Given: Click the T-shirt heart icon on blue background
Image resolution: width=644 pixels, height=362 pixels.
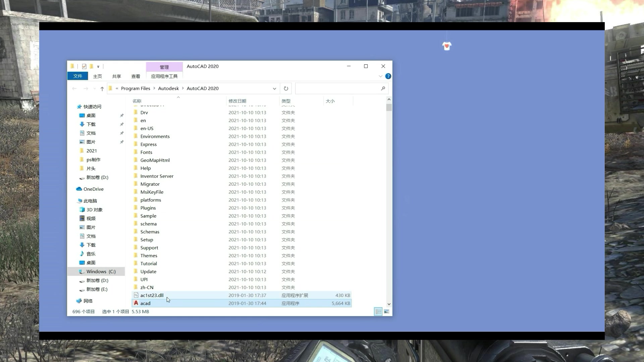Looking at the screenshot, I should pos(447,46).
